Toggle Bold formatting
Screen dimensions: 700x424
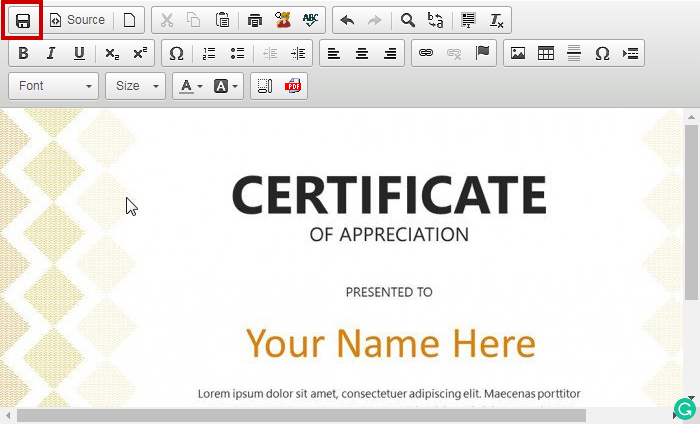pyautogui.click(x=23, y=53)
